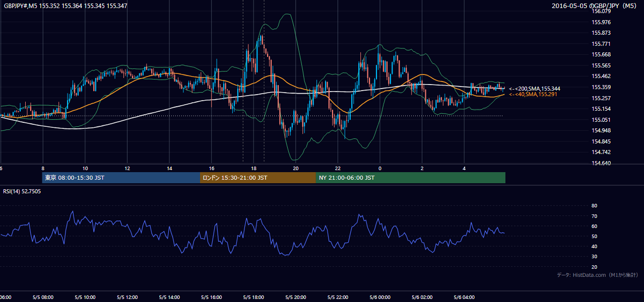Screen dimensions: 644x302
Task: Click hour label 16 under price chart
Action: click(212, 168)
